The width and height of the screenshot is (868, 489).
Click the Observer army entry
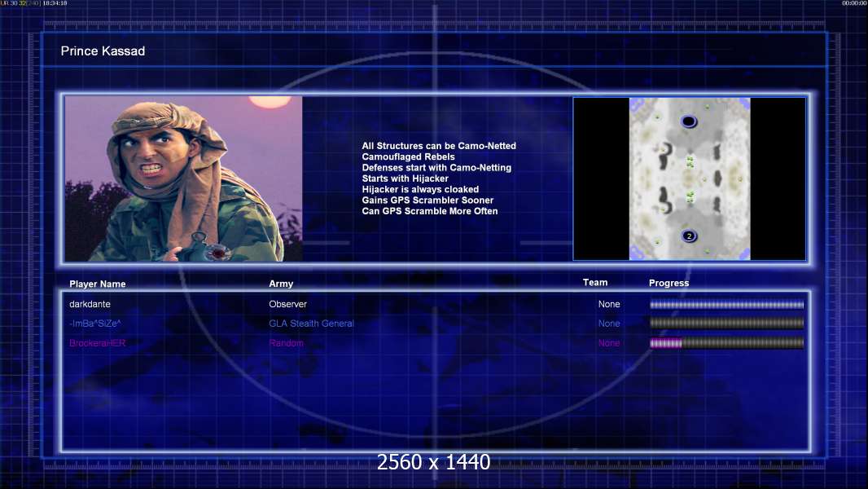click(x=288, y=304)
